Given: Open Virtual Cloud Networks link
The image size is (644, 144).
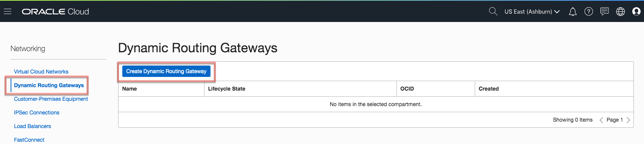Looking at the screenshot, I should (x=41, y=72).
